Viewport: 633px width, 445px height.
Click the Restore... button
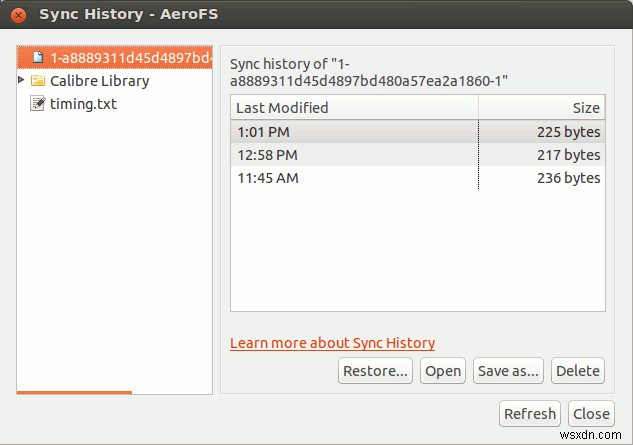tap(375, 370)
